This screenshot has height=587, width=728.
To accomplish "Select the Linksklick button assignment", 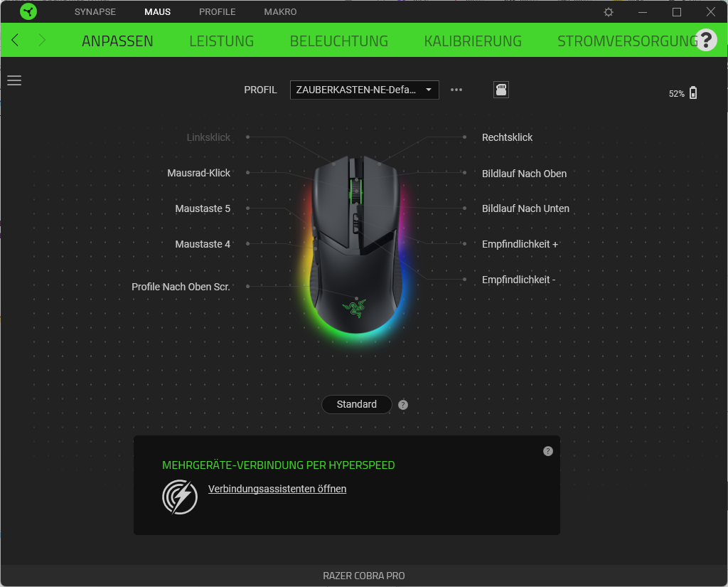I will pos(208,137).
